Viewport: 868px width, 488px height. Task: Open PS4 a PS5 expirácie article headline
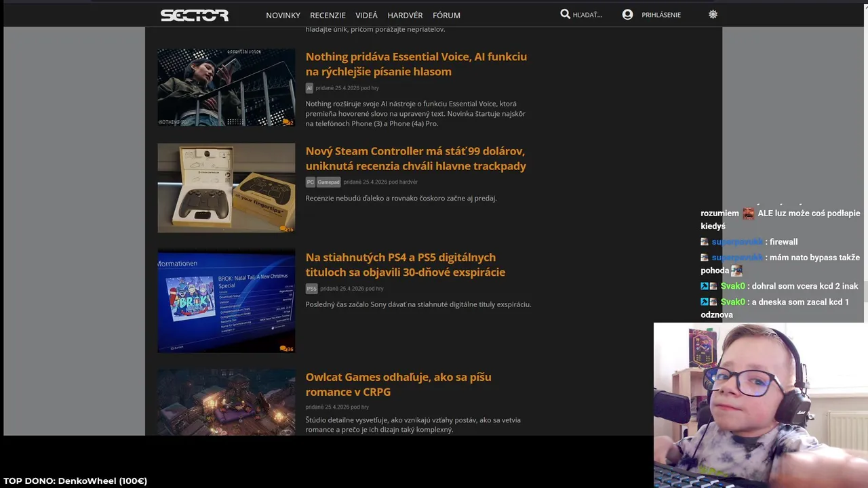point(405,264)
